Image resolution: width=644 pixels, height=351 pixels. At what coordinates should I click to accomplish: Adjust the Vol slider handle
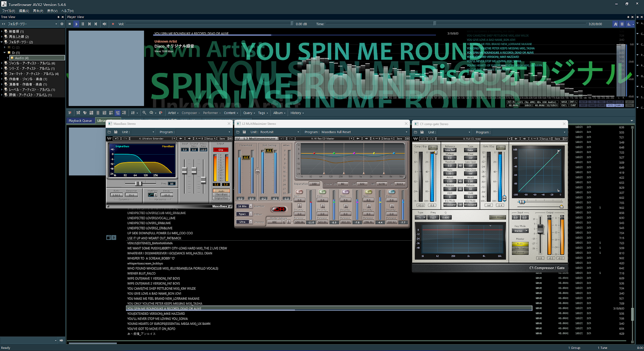coord(292,24)
